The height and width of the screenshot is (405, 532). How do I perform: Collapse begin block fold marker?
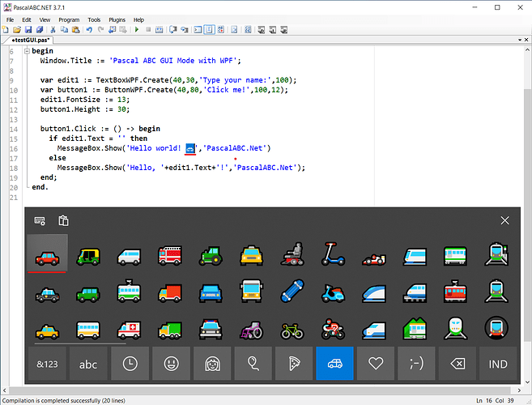click(x=28, y=51)
